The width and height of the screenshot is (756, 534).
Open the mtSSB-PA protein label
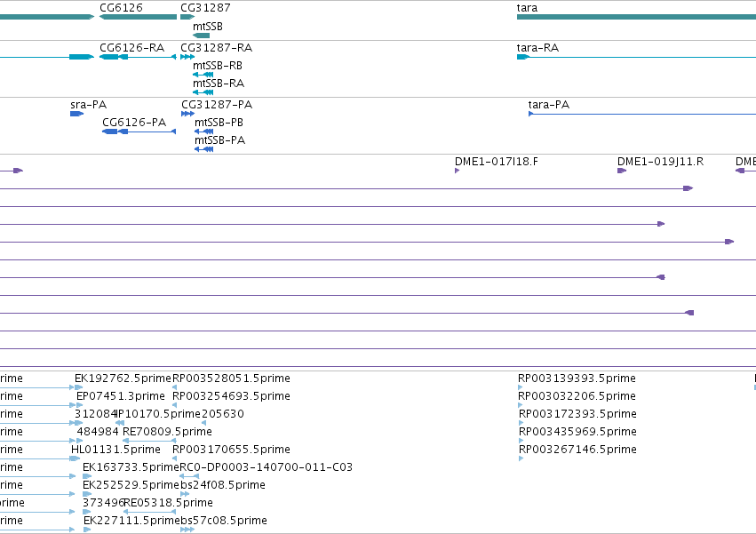[x=219, y=140]
